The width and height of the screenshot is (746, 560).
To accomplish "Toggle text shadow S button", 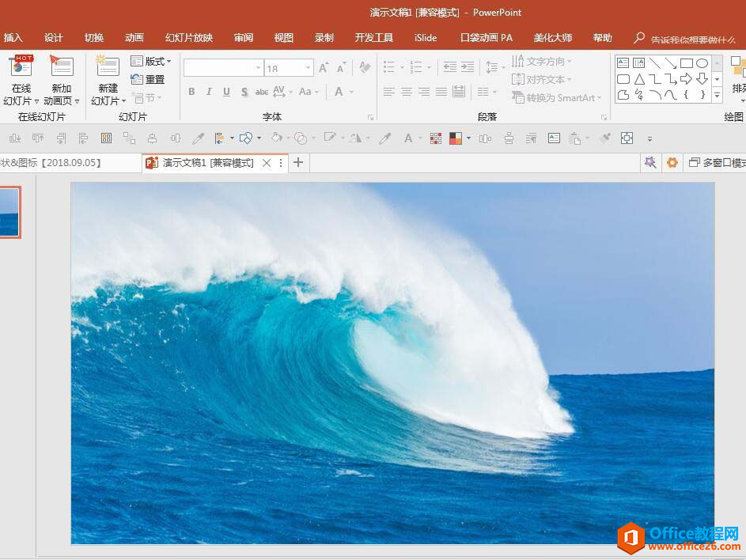I will pyautogui.click(x=244, y=92).
